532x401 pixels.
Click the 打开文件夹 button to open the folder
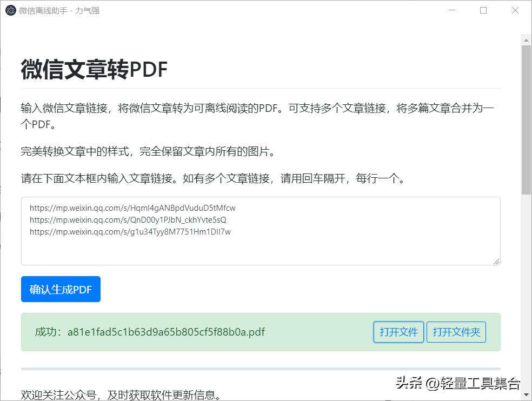[x=457, y=332]
